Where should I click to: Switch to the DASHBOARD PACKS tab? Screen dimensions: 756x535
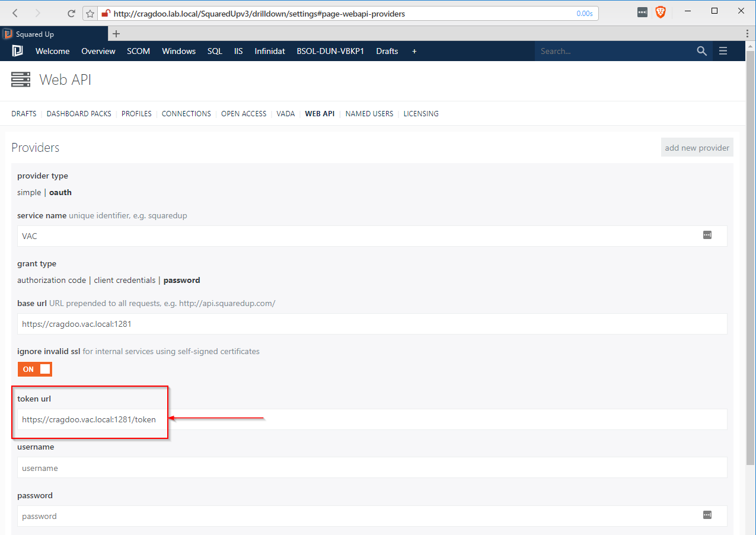(79, 113)
